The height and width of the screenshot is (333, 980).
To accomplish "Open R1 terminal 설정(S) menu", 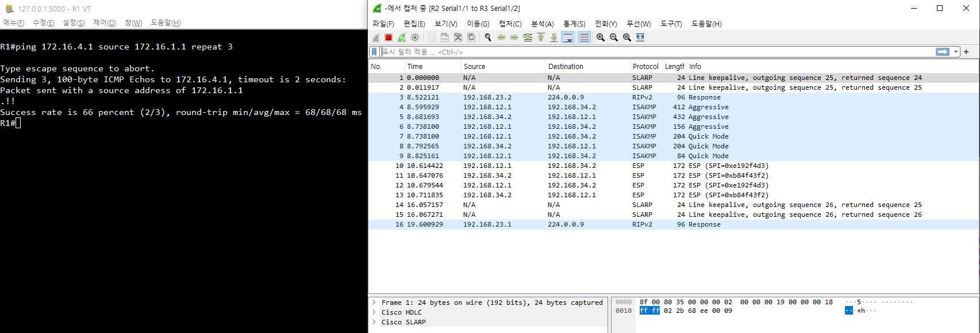I will pos(74,23).
